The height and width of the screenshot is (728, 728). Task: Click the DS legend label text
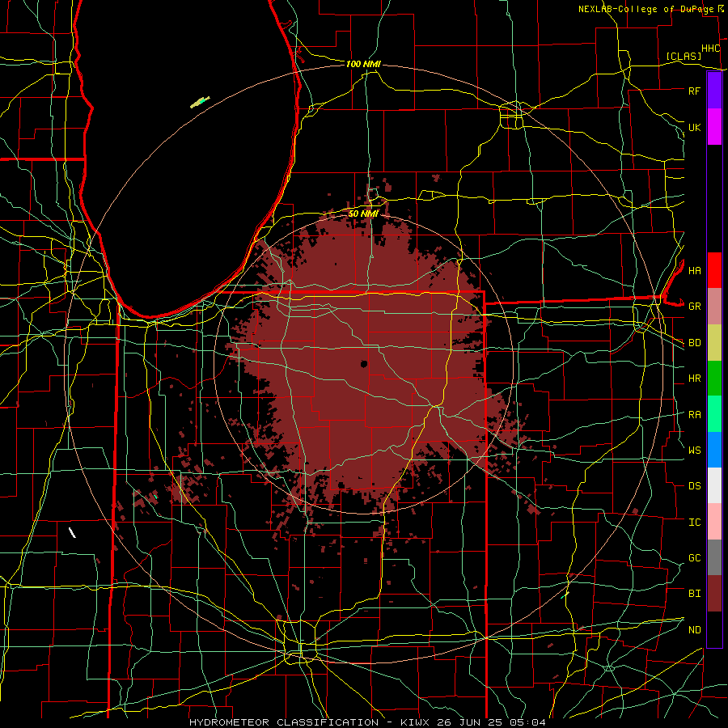(x=694, y=486)
